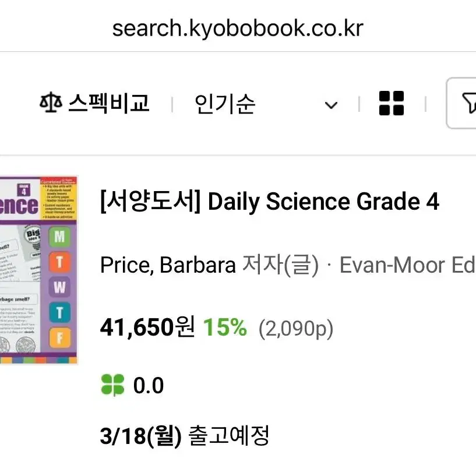Click the 41,650원 price text
Viewport: 476px width, 476px height.
click(147, 327)
